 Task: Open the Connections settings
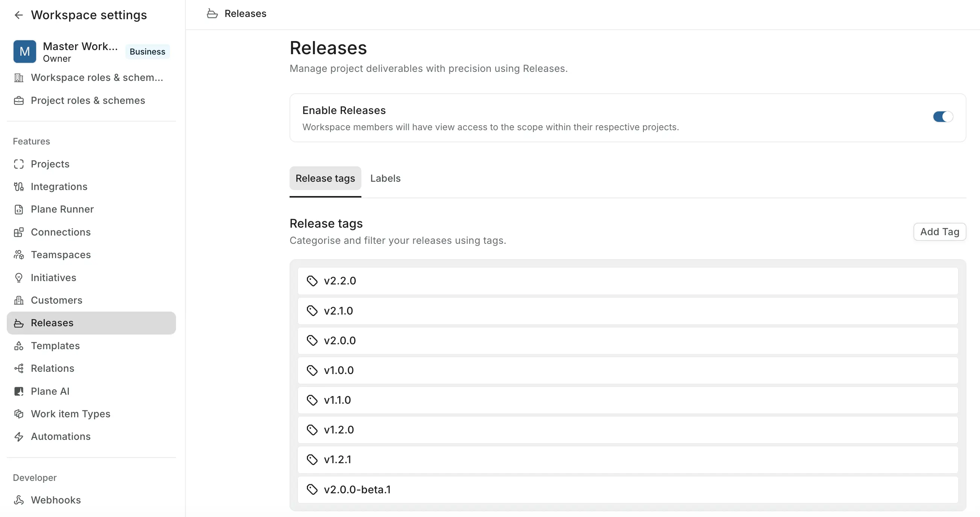pyautogui.click(x=91, y=232)
